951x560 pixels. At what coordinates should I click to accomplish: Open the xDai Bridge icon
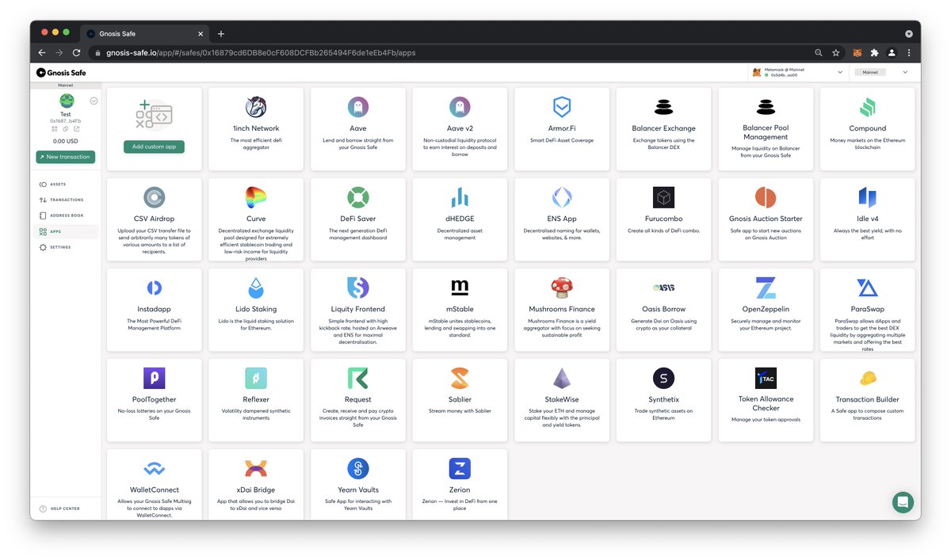pos(256,469)
